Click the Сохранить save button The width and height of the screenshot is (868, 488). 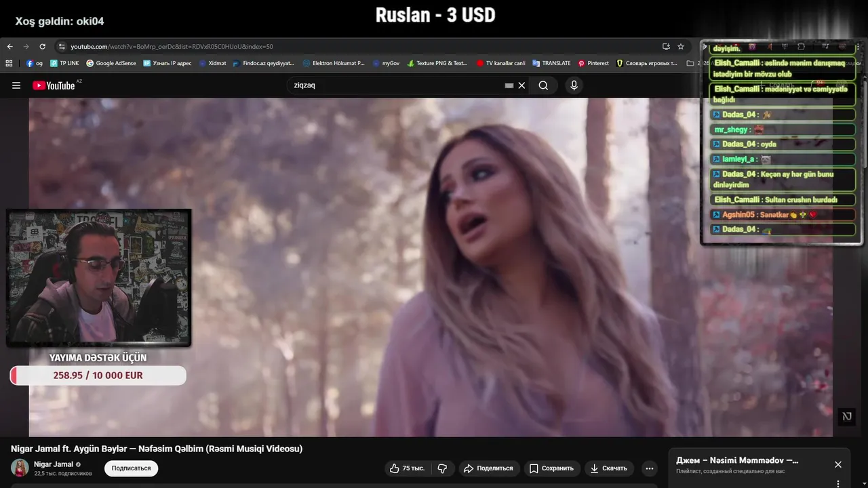pyautogui.click(x=552, y=468)
